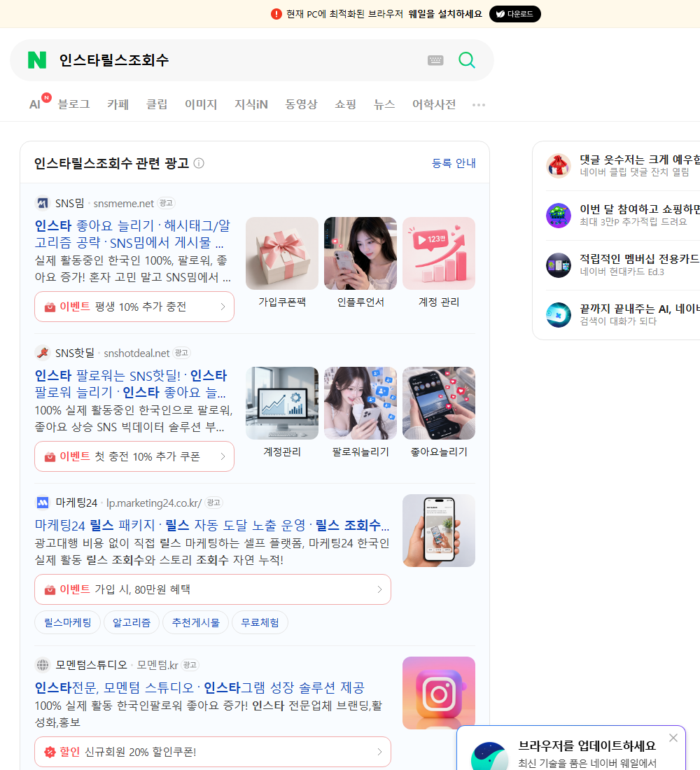This screenshot has width=700, height=770.
Task: Open the 네이버 현대카드 Ed.3 promo text
Action: (622, 272)
